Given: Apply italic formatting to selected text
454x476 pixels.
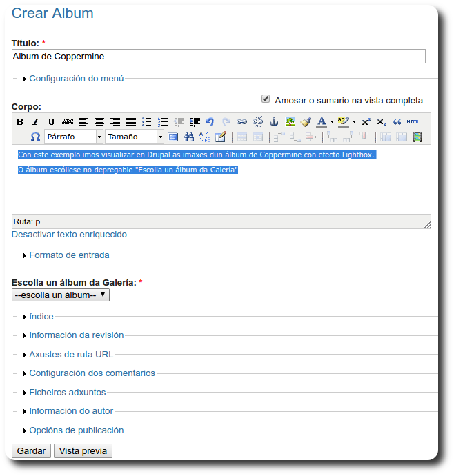Looking at the screenshot, I should point(35,122).
